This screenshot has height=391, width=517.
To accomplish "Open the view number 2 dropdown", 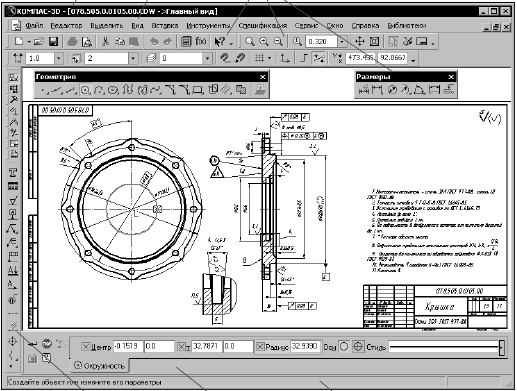I will click(x=133, y=58).
